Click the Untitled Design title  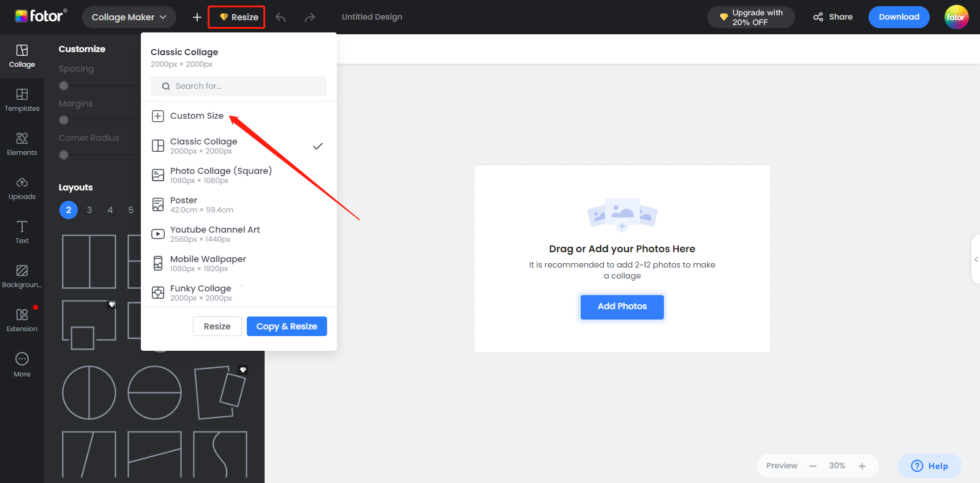[x=372, y=17]
